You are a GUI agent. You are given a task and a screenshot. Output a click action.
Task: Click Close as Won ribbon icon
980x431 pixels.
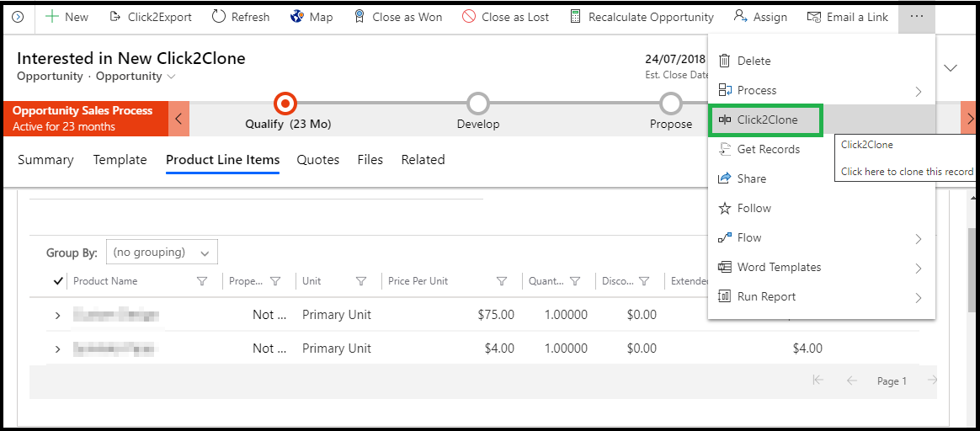pos(360,17)
